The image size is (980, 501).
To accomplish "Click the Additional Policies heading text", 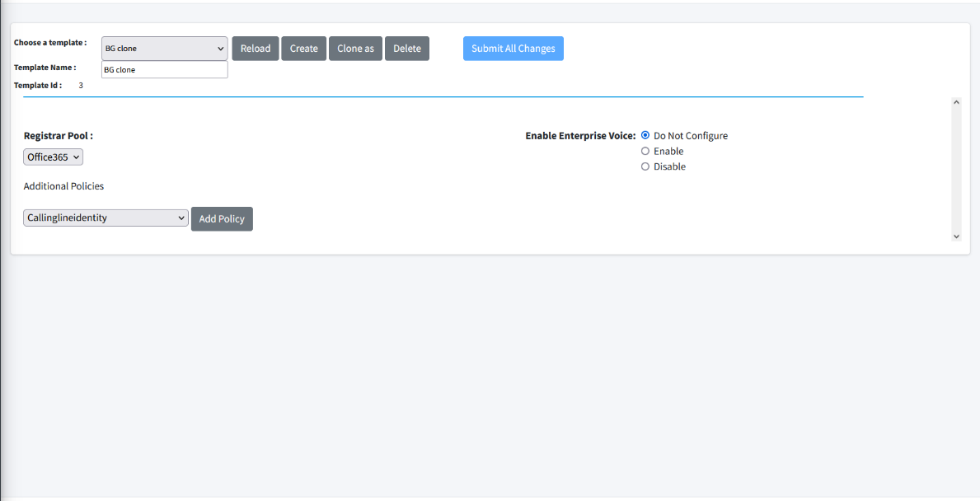I will coord(63,186).
